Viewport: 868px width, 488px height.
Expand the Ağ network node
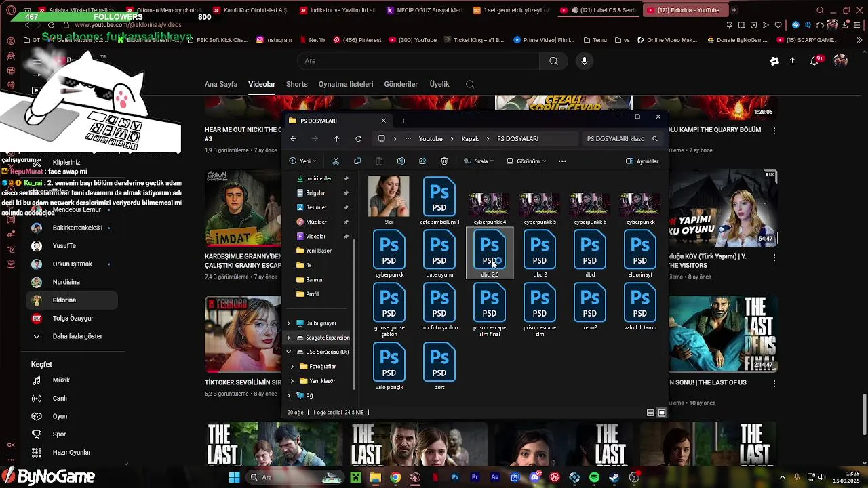coord(289,396)
